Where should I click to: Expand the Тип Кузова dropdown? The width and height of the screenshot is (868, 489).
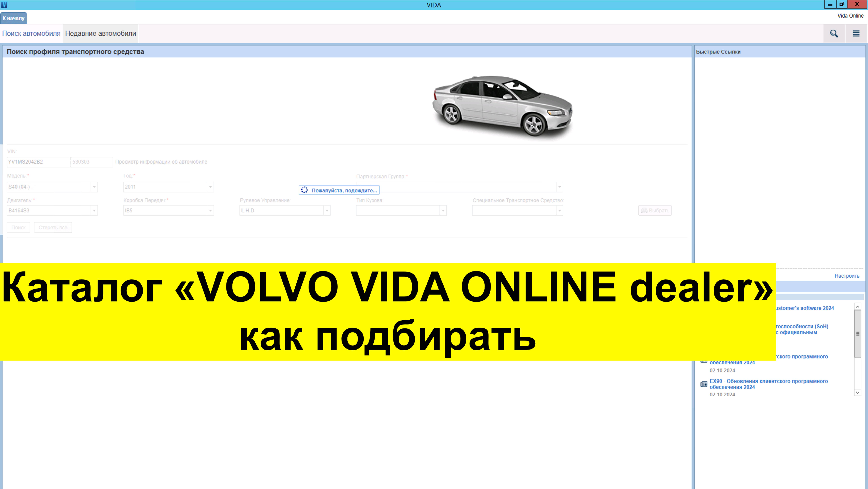click(x=443, y=210)
